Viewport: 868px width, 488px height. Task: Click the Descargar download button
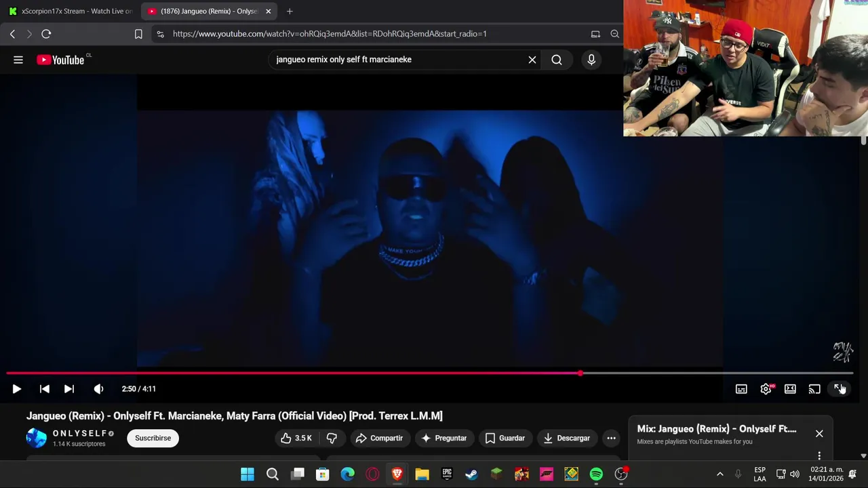[566, 438]
